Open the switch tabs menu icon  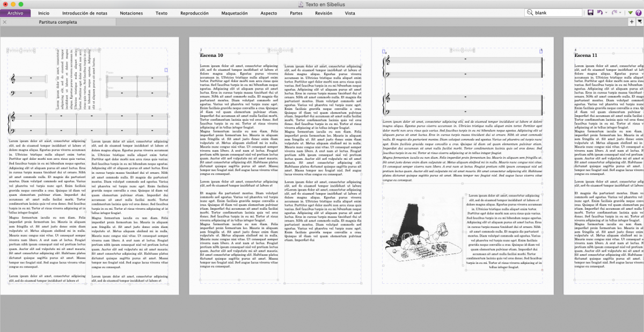[x=640, y=22]
